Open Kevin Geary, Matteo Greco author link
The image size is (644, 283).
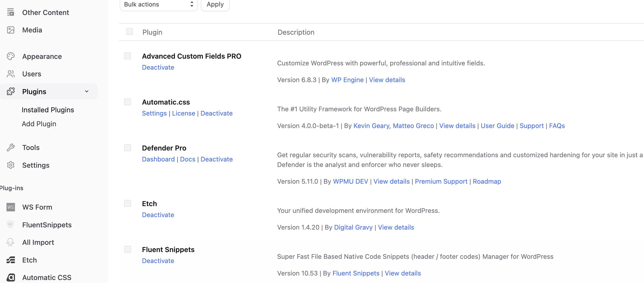pos(394,126)
